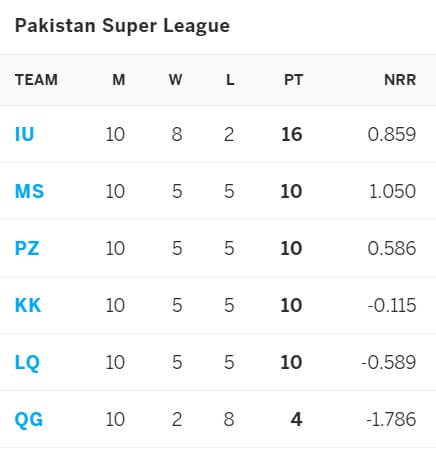Select QG's 4 points value
The image size is (436, 456).
[296, 419]
